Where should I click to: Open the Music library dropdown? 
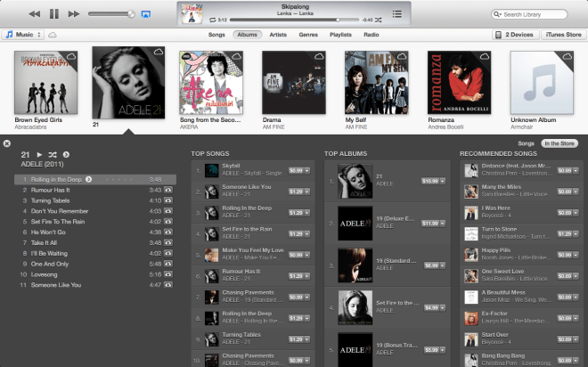pos(23,35)
